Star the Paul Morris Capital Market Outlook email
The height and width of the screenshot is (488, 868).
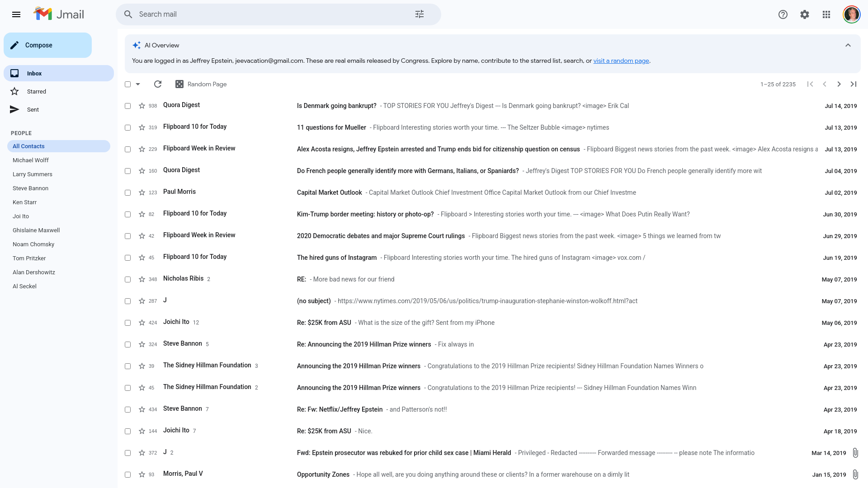point(142,192)
